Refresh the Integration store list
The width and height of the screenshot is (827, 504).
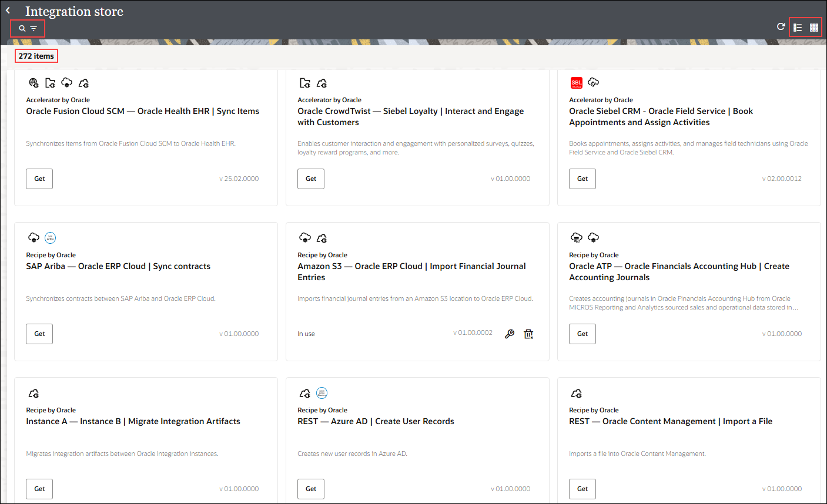pyautogui.click(x=781, y=26)
